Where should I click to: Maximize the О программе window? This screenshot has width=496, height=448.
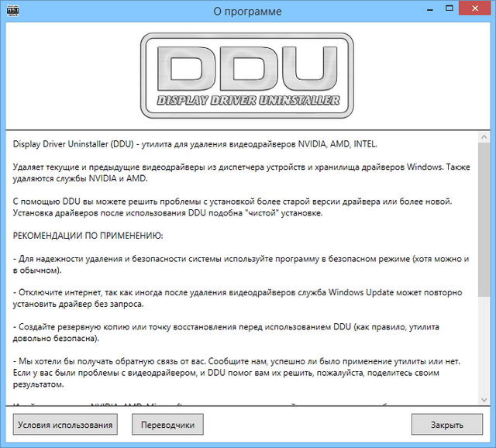pyautogui.click(x=449, y=9)
